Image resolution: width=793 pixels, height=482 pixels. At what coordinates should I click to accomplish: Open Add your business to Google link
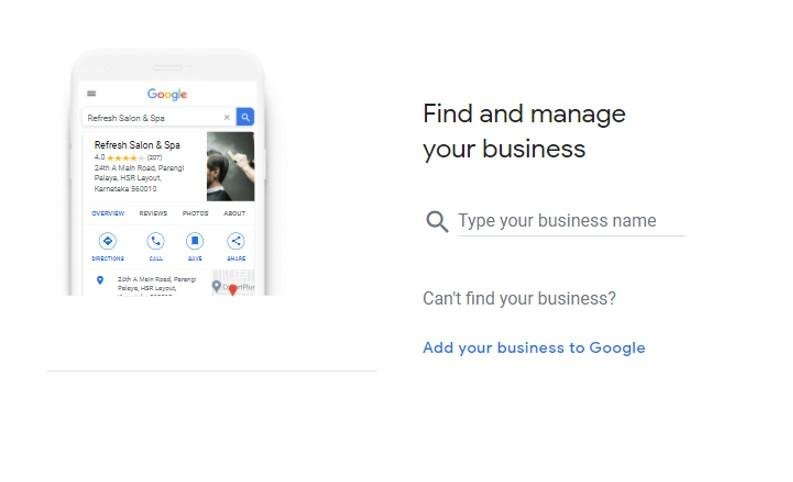(x=534, y=348)
